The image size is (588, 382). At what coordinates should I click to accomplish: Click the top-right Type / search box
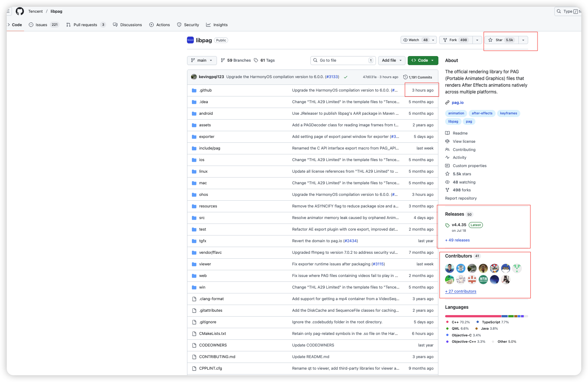(x=568, y=11)
